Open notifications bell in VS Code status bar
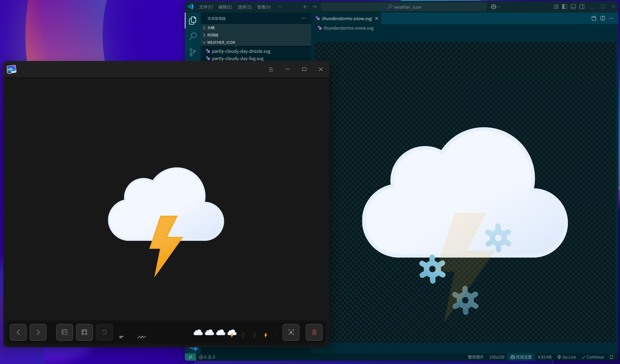Viewport: 620px width, 364px height. 611,357
